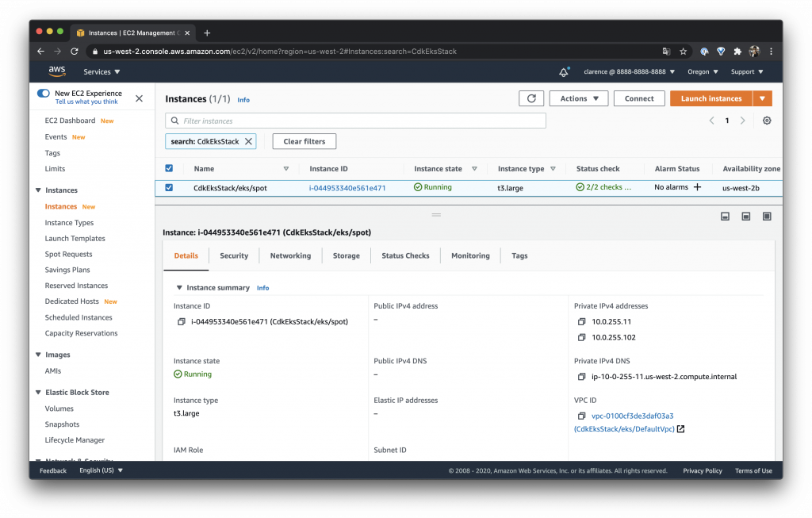Open the notifications bell icon
812x518 pixels.
[564, 72]
